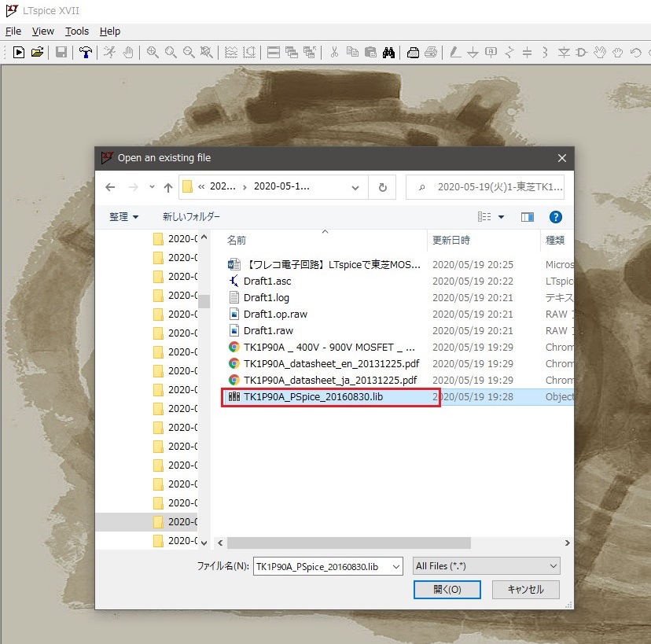Click the Cascade Windows toolbar icon
Screen dimensions: 651x644
[292, 53]
